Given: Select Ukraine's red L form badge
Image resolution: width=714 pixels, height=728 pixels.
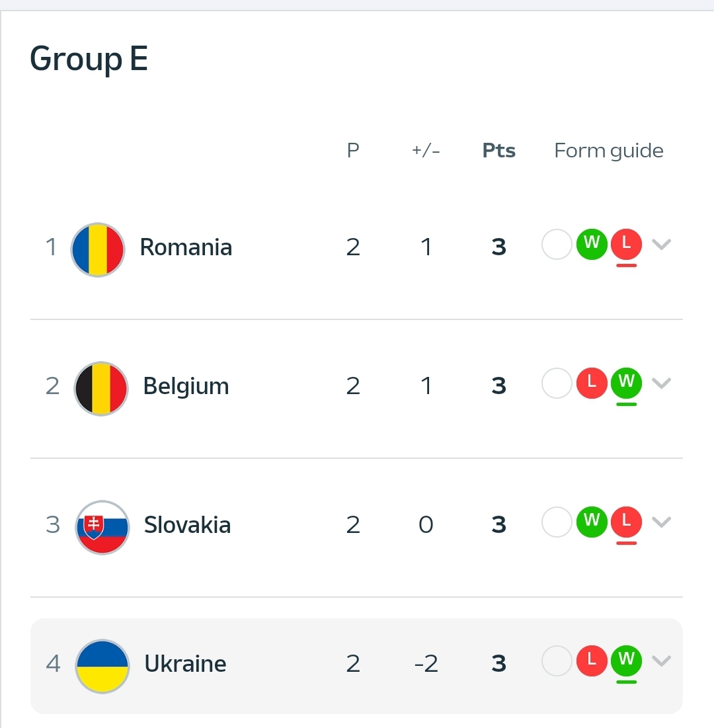Looking at the screenshot, I should (x=592, y=660).
